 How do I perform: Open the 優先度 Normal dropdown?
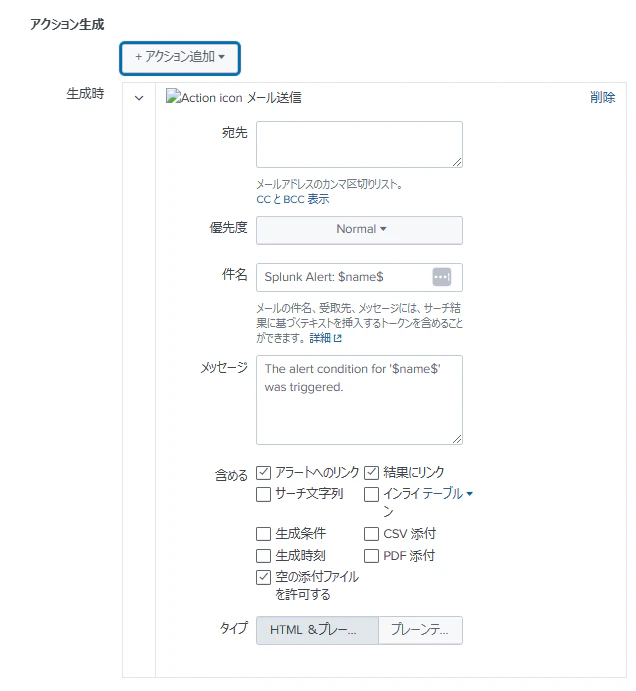point(359,230)
